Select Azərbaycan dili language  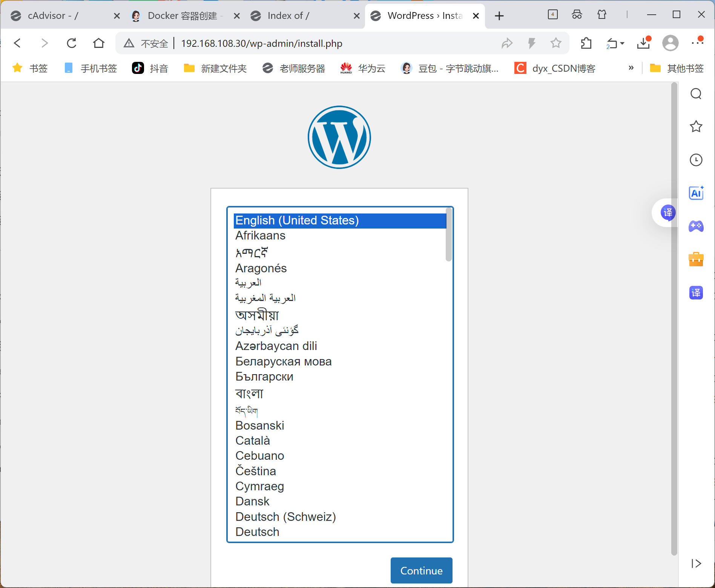[340, 346]
